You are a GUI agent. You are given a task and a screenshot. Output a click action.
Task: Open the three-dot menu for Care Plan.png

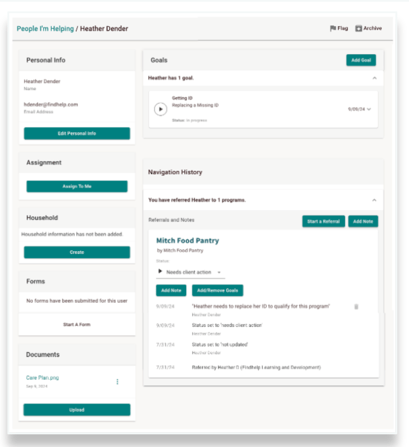click(117, 382)
